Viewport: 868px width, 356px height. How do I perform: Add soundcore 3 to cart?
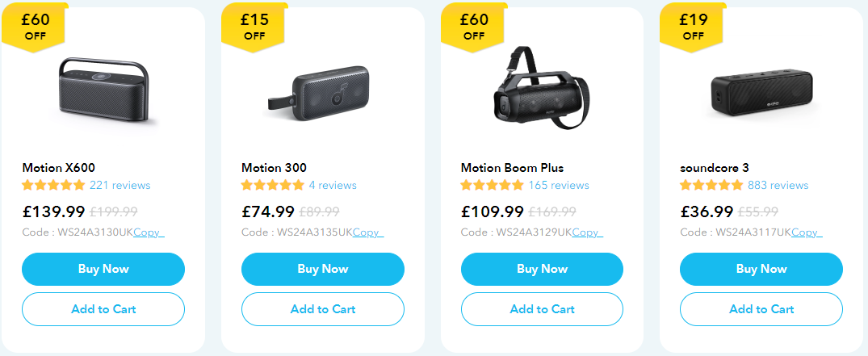pos(761,309)
